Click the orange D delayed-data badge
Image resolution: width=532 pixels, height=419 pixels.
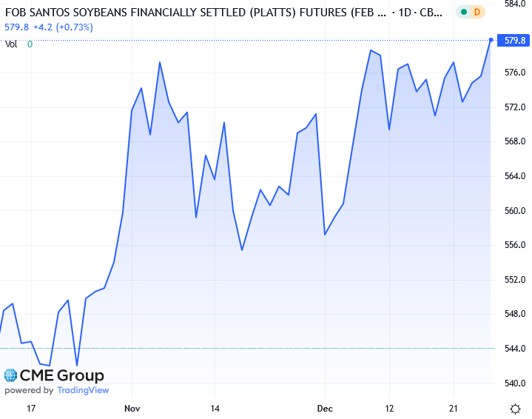[477, 13]
